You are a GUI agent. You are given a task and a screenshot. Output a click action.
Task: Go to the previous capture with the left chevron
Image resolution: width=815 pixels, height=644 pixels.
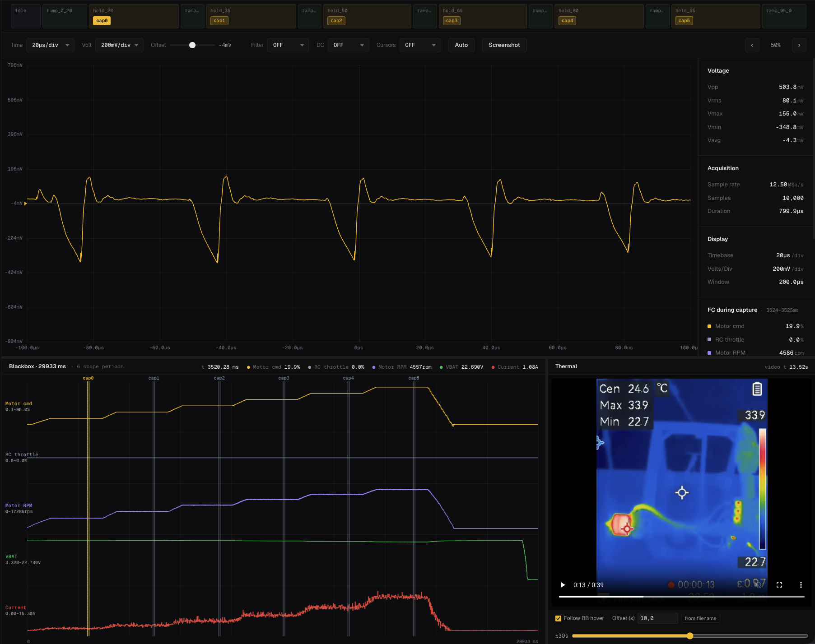(752, 45)
